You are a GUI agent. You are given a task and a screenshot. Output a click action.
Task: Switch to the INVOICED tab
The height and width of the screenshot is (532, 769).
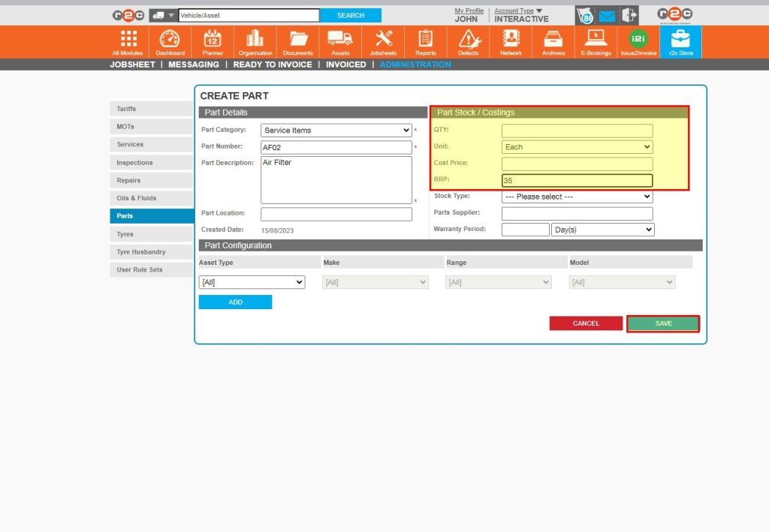(x=345, y=65)
